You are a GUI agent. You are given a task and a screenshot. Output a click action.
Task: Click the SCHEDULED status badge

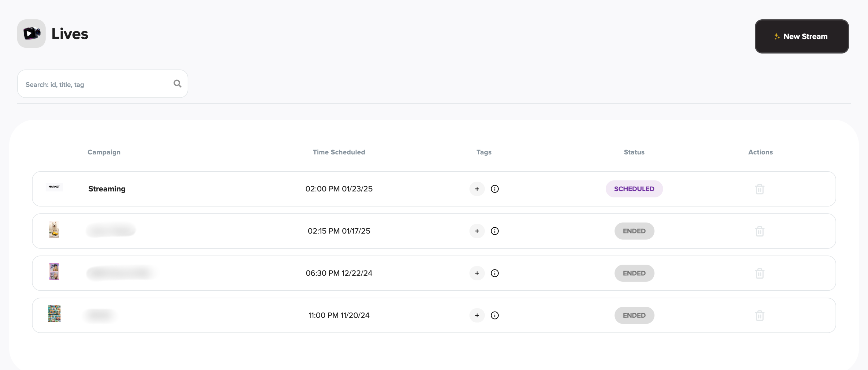[634, 189]
